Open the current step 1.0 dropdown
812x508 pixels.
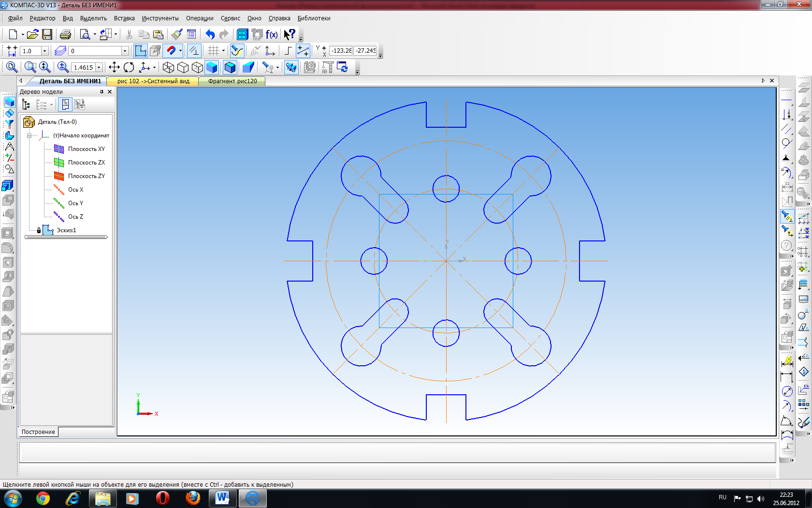[45, 51]
